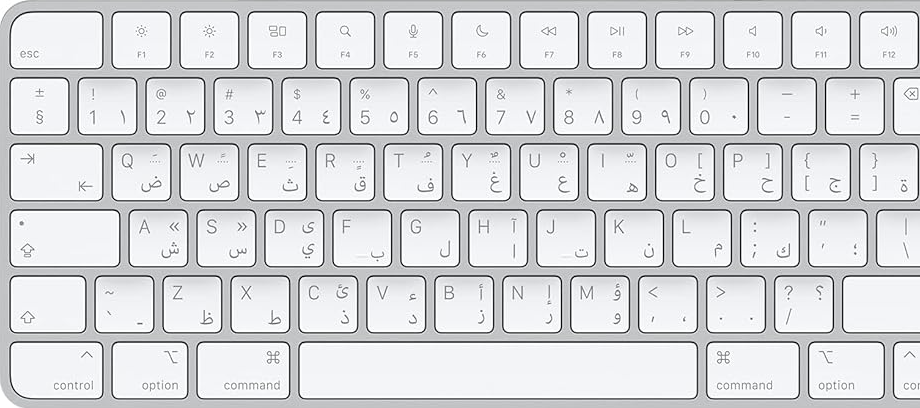Click the Q key

(141, 173)
